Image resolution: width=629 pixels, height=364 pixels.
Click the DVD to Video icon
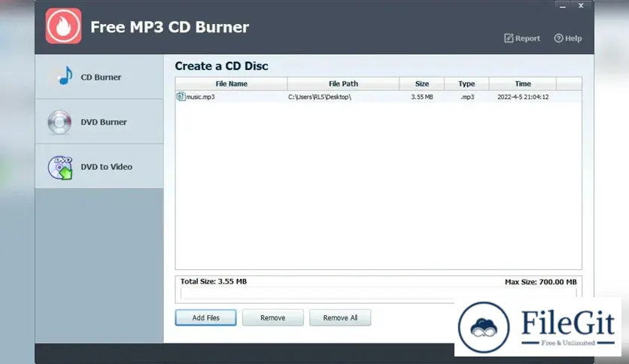coord(60,167)
